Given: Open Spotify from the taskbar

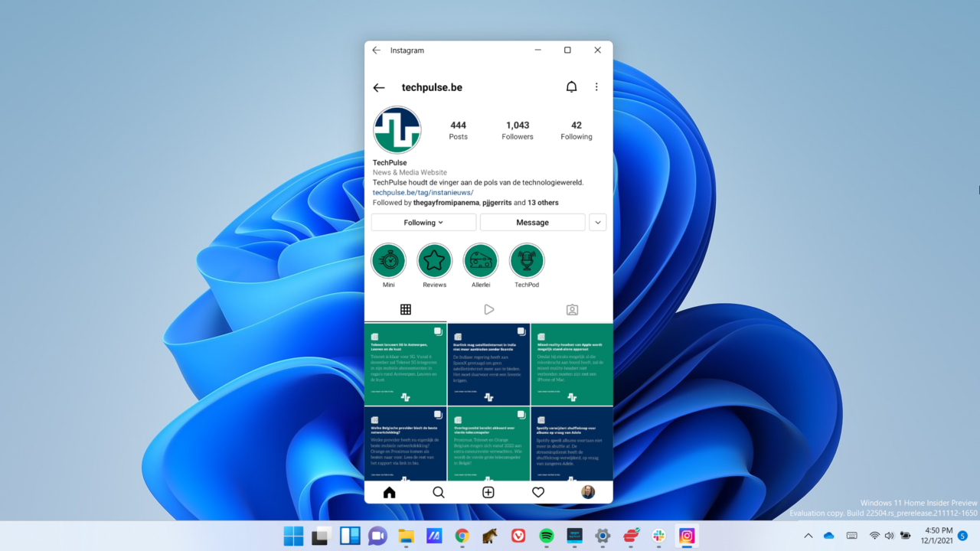Looking at the screenshot, I should (x=547, y=536).
